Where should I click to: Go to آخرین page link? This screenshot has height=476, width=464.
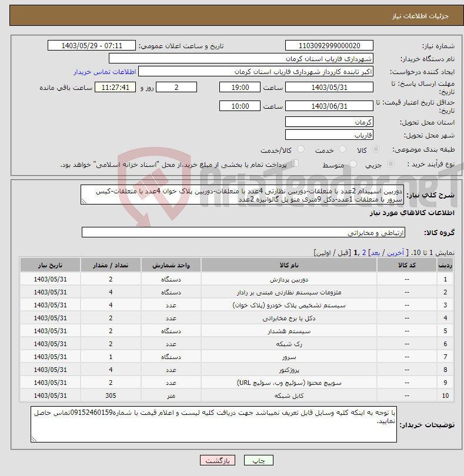point(395,253)
